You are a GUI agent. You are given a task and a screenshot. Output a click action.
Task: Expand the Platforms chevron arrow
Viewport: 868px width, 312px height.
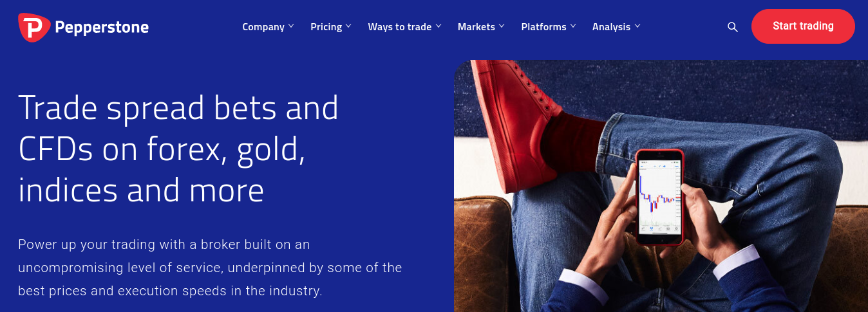[573, 26]
